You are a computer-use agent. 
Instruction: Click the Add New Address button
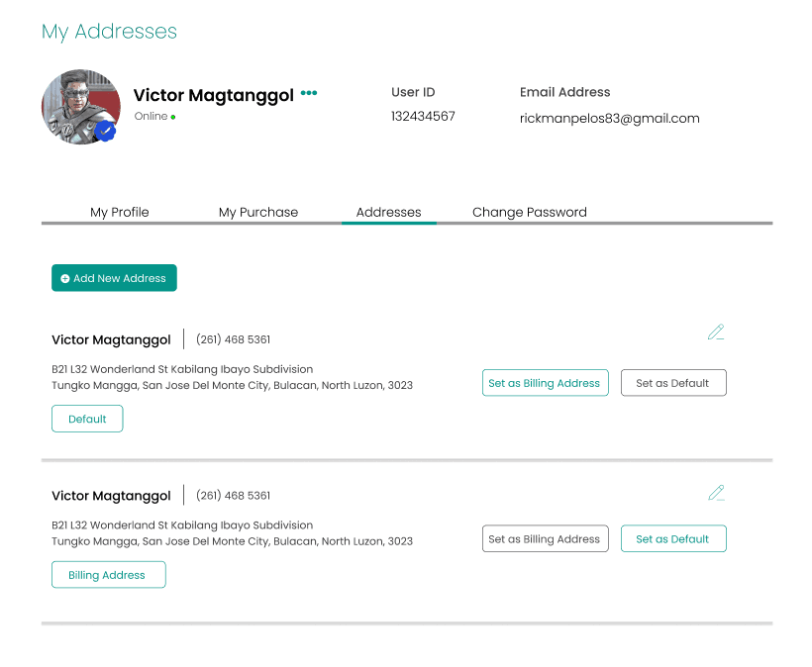click(x=114, y=278)
